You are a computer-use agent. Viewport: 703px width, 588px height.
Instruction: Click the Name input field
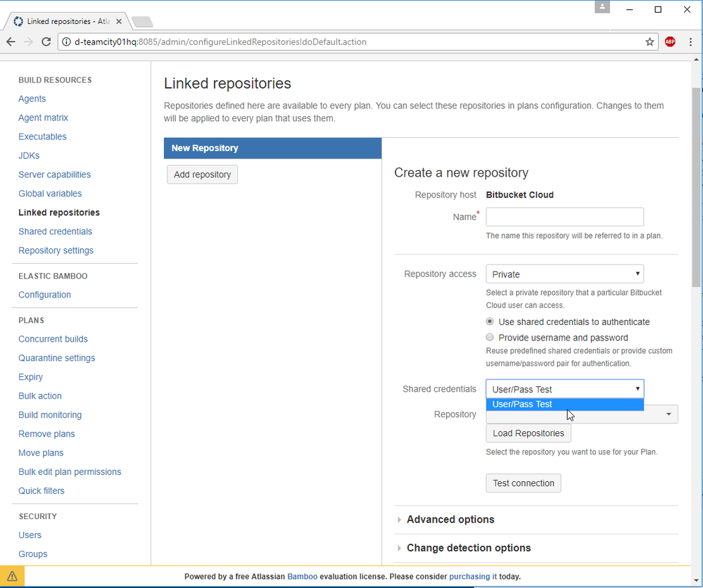tap(564, 217)
